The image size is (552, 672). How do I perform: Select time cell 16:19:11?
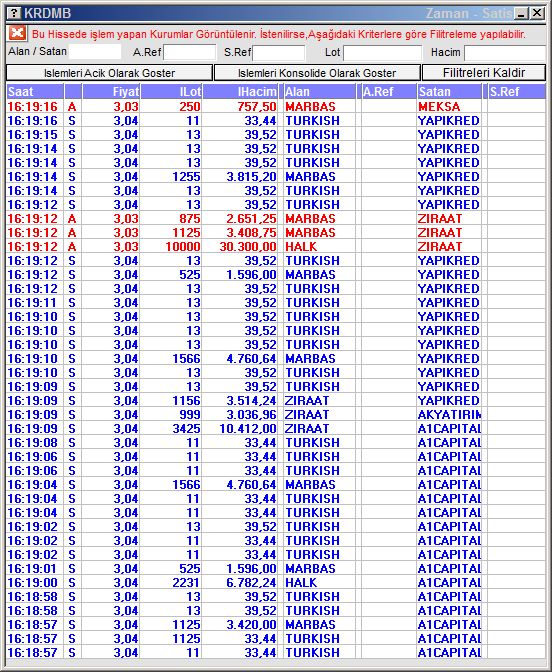coord(35,303)
